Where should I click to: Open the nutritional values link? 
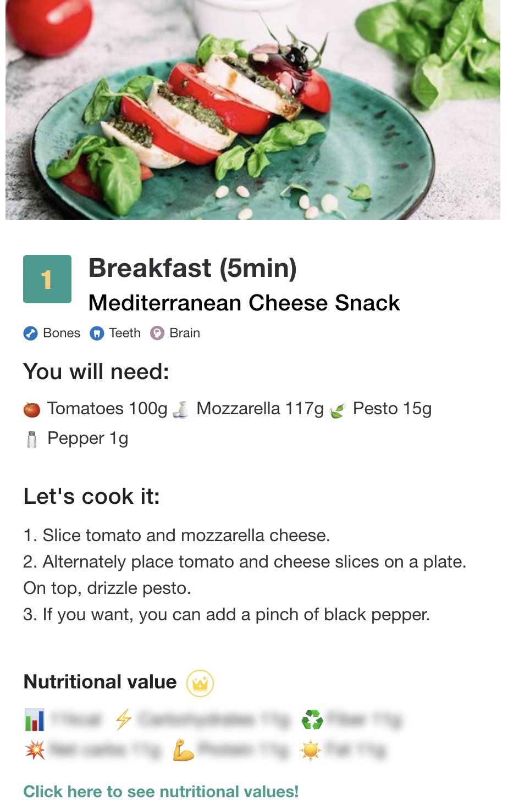(x=161, y=792)
